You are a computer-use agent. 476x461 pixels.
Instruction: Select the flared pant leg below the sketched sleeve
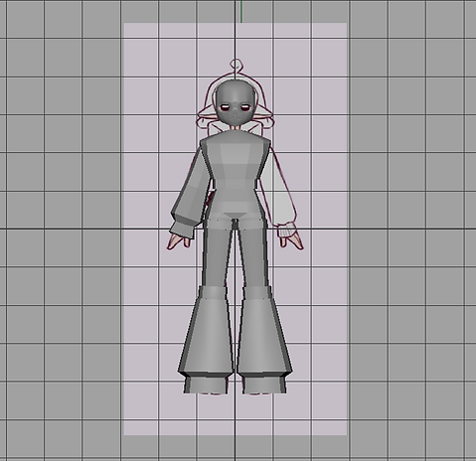tap(264, 335)
